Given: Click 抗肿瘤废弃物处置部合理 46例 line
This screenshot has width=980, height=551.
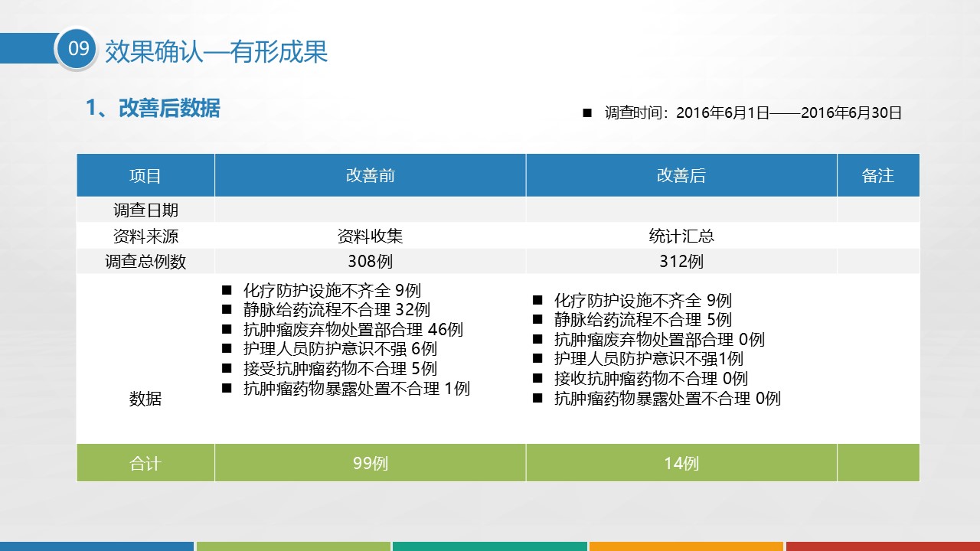Looking at the screenshot, I should pos(353,330).
